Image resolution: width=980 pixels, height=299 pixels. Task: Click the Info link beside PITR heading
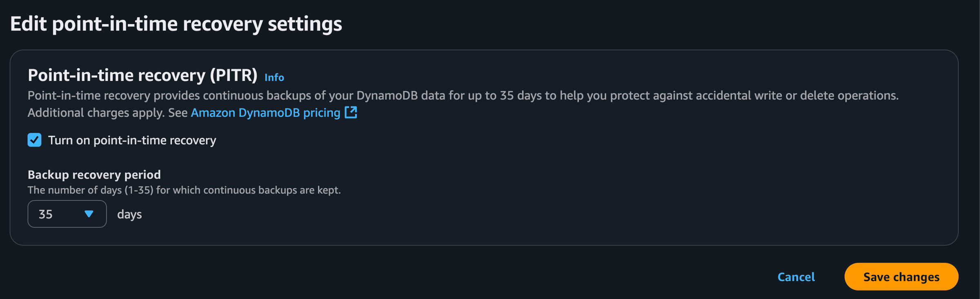click(274, 77)
